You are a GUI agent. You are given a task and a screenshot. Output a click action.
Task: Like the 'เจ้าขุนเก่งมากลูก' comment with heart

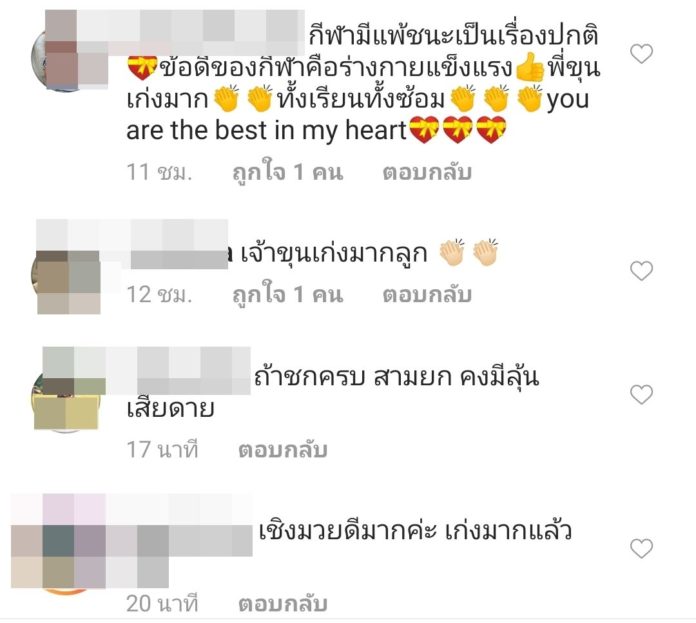pyautogui.click(x=641, y=271)
